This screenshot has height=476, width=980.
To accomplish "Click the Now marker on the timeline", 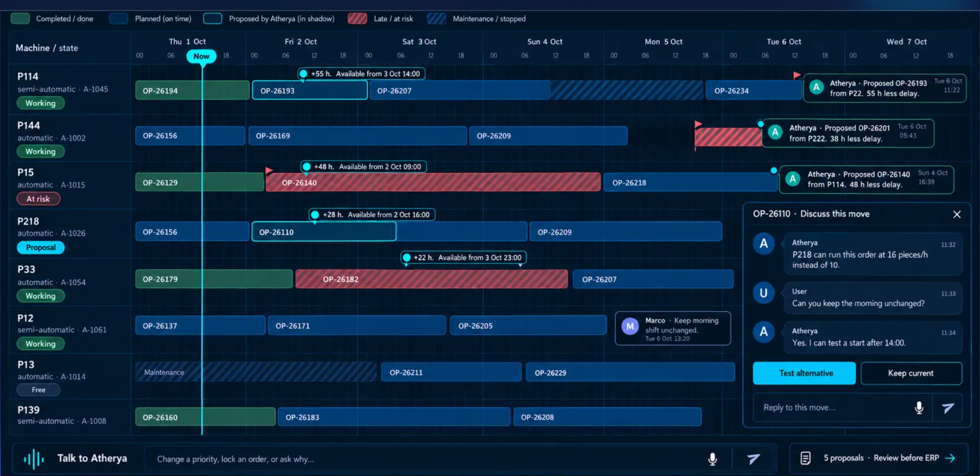I will [201, 56].
